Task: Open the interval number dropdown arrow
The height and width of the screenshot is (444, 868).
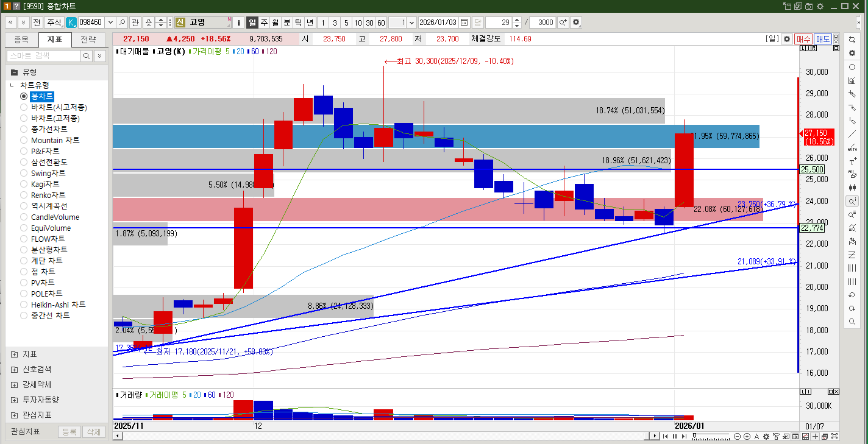Action: pyautogui.click(x=412, y=22)
